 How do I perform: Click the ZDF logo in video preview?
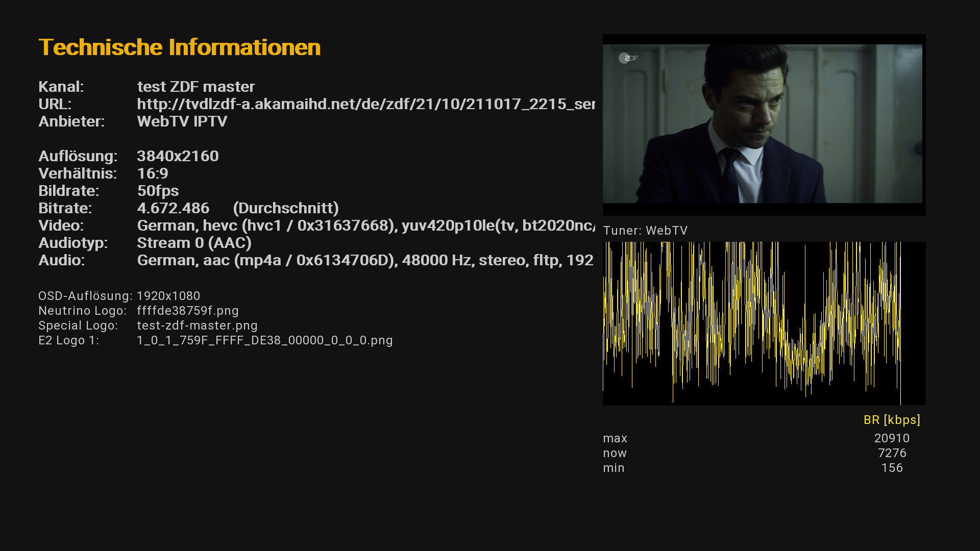pyautogui.click(x=628, y=58)
